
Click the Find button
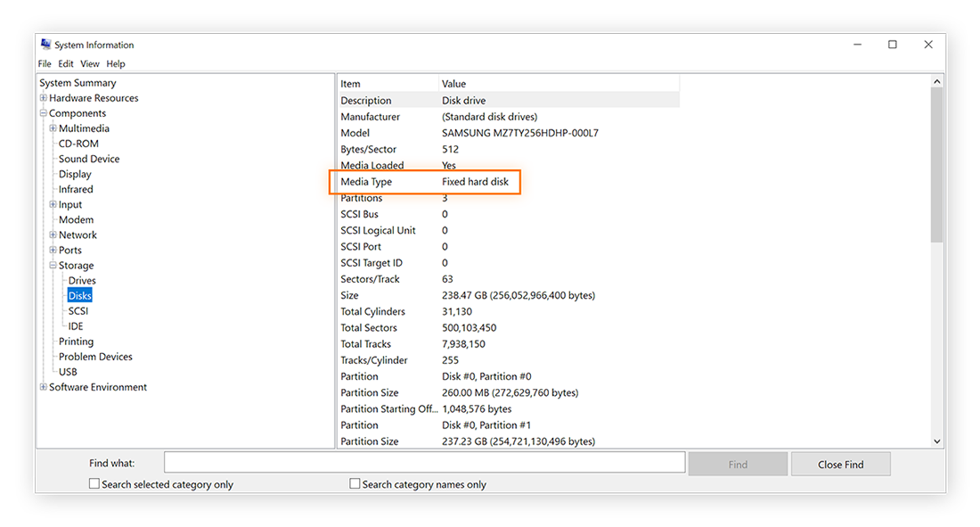(x=738, y=463)
